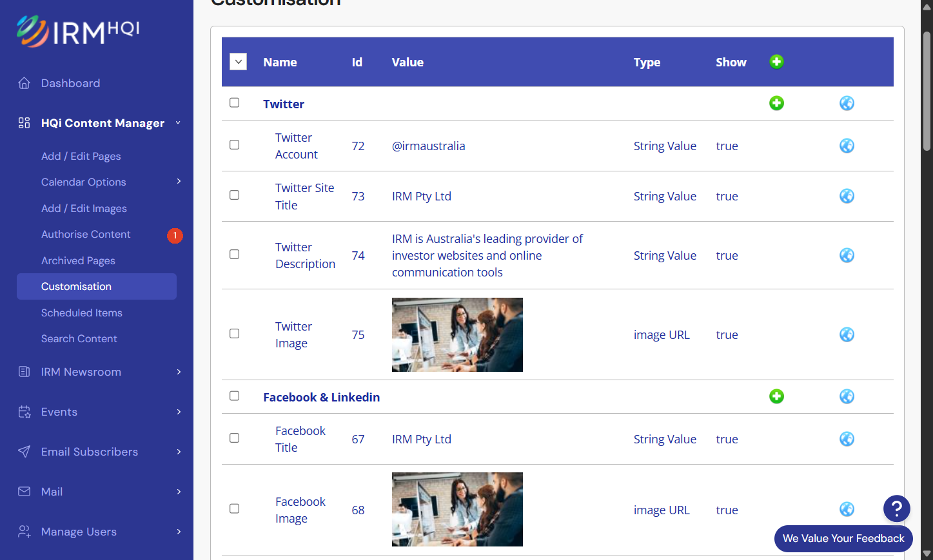
Task: Open the Facebook Title setting link
Action: click(300, 439)
